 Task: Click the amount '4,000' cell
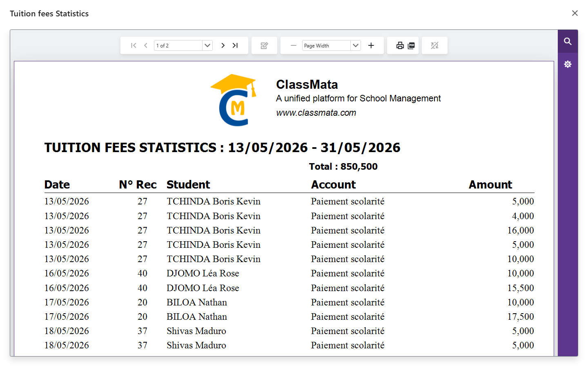[523, 216]
